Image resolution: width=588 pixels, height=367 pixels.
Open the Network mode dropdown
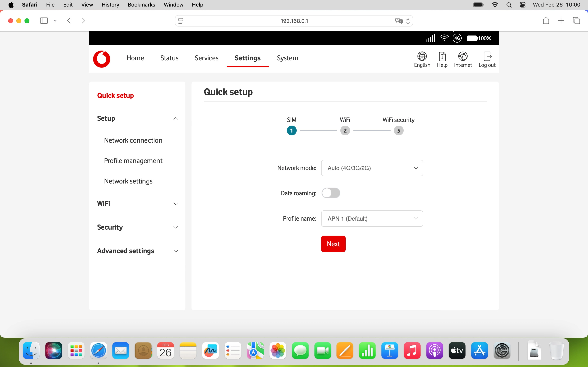pyautogui.click(x=372, y=168)
